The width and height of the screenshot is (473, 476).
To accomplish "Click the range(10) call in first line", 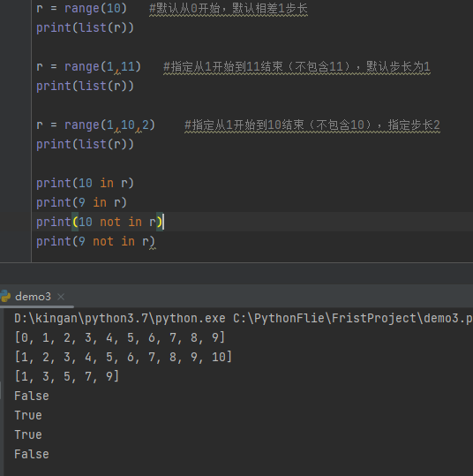I will [x=95, y=8].
